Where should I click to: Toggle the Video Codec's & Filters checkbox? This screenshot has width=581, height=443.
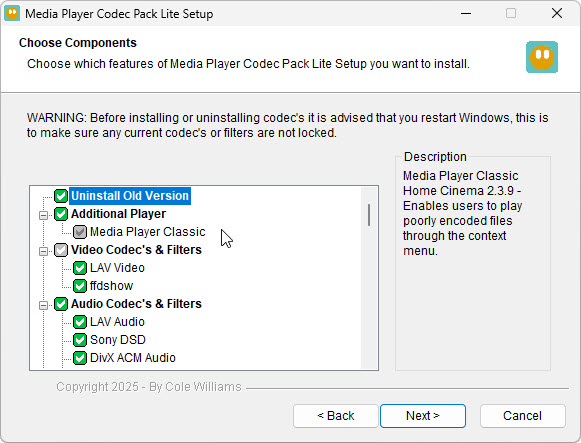(x=61, y=250)
